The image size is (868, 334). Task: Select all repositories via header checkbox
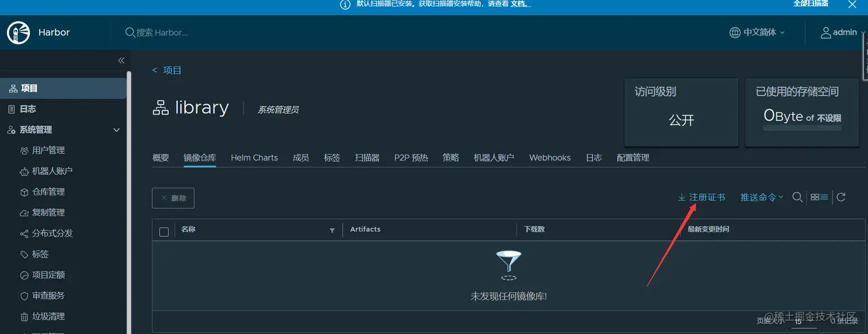point(164,231)
